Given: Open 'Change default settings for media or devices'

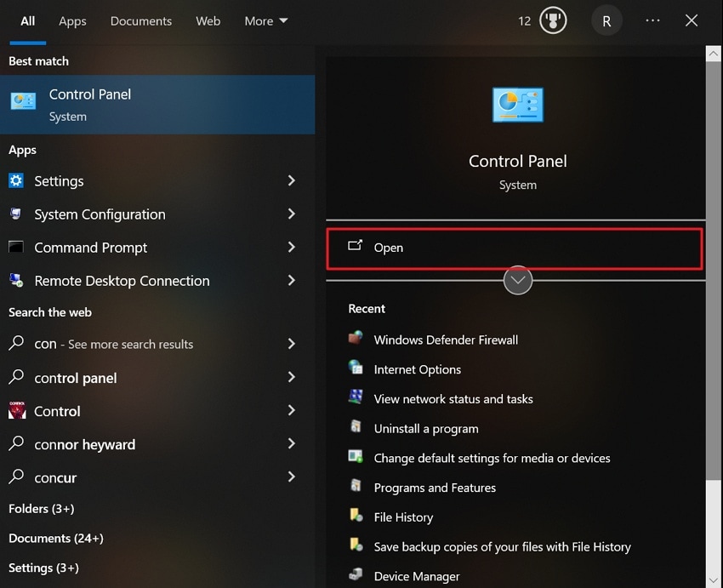Looking at the screenshot, I should pos(492,458).
